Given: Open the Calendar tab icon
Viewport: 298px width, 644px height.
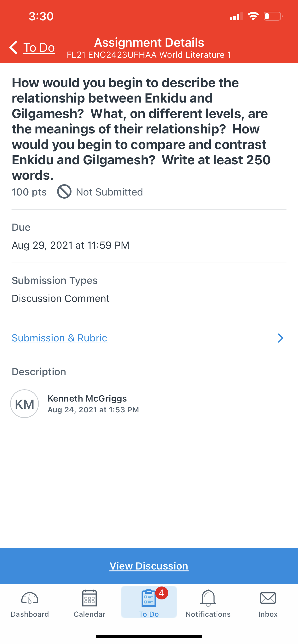Looking at the screenshot, I should pyautogui.click(x=89, y=598).
